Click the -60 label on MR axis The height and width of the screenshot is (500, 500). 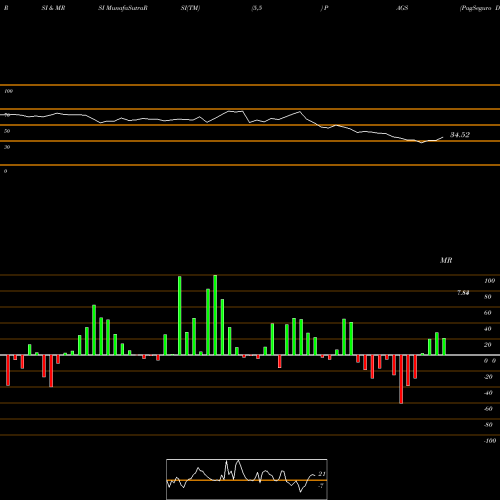point(488,409)
